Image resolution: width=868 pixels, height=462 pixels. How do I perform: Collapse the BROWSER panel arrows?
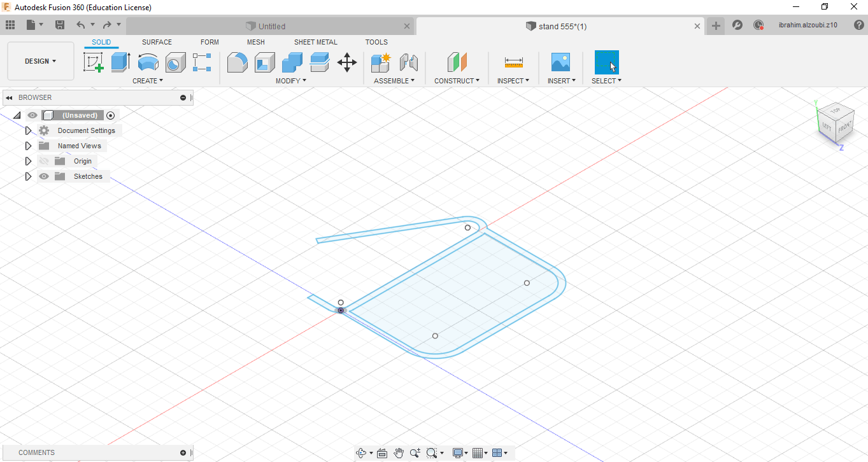click(x=10, y=97)
